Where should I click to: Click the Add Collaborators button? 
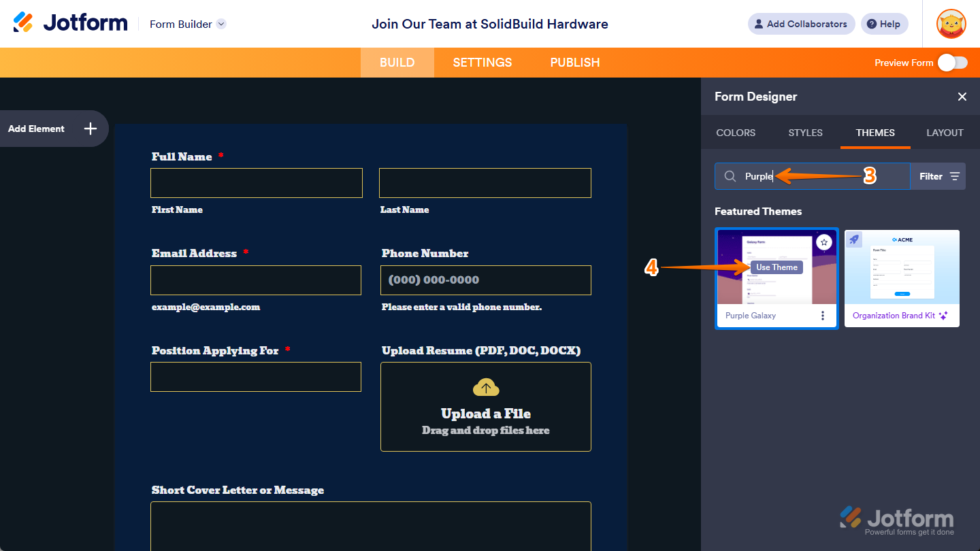[x=801, y=24]
